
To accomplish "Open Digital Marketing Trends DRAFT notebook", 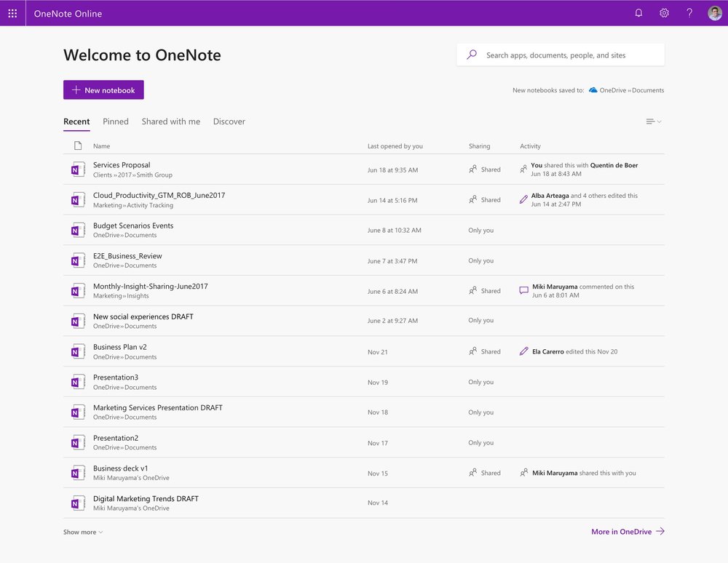I will click(x=146, y=498).
